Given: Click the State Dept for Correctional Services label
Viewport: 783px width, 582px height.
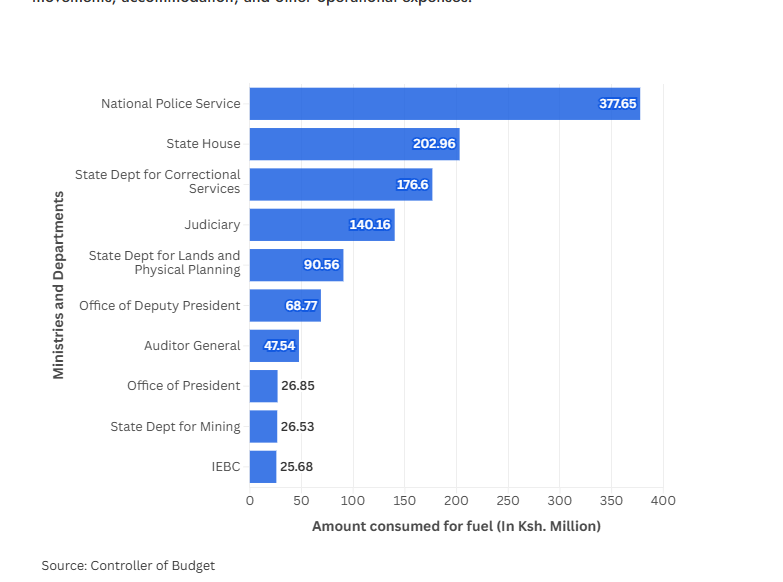Looking at the screenshot, I should (x=158, y=182).
